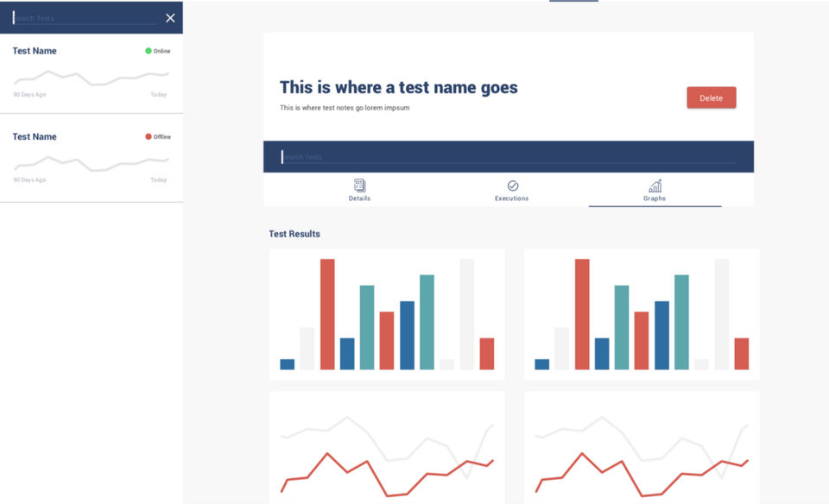The height and width of the screenshot is (504, 829).
Task: Open the bottom-right line chart card
Action: coord(642,449)
